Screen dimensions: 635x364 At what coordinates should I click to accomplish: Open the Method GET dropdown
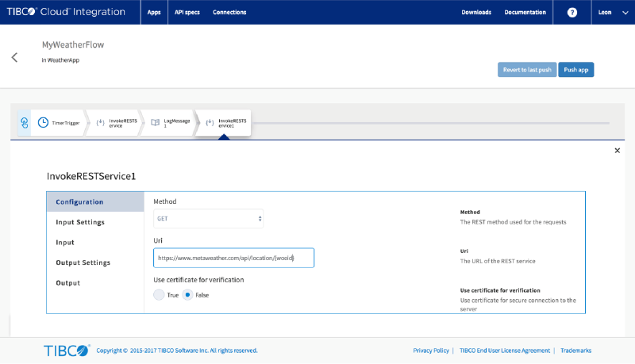(208, 219)
